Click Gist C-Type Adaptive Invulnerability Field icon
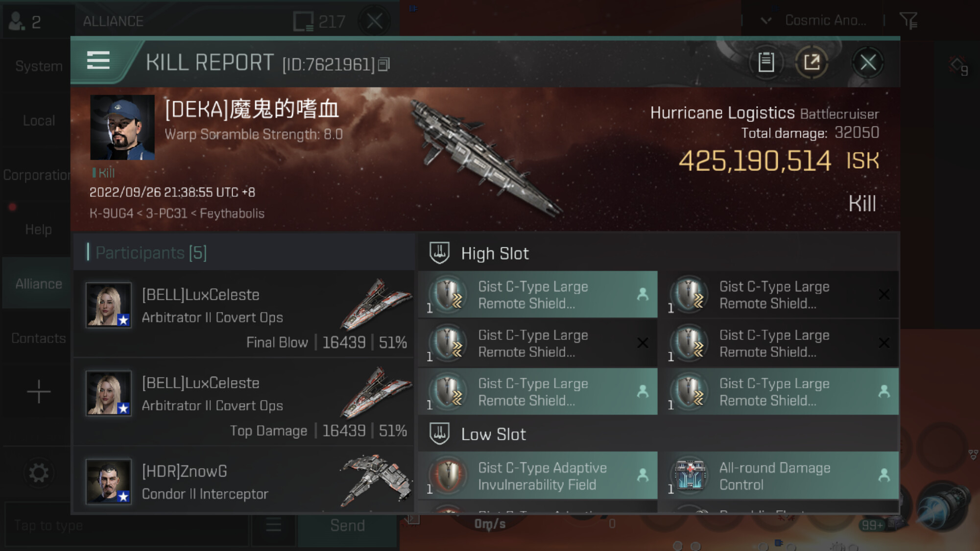 [448, 475]
